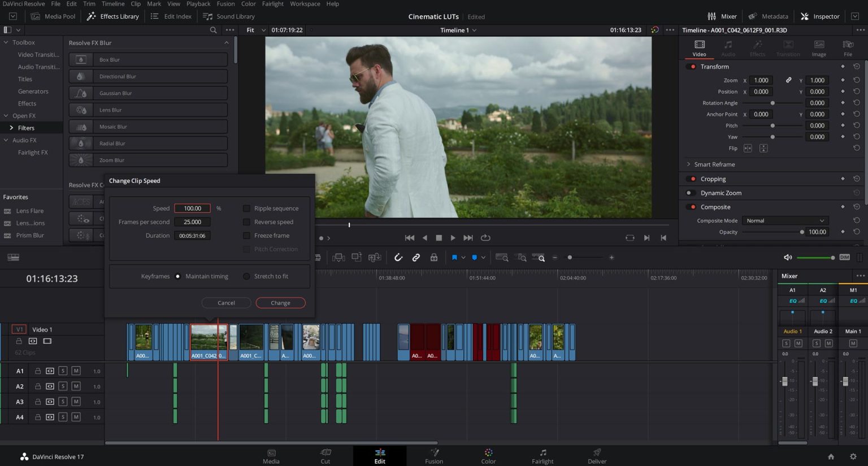868x466 pixels.
Task: Select Stretch to fit keyframes option
Action: tap(246, 276)
